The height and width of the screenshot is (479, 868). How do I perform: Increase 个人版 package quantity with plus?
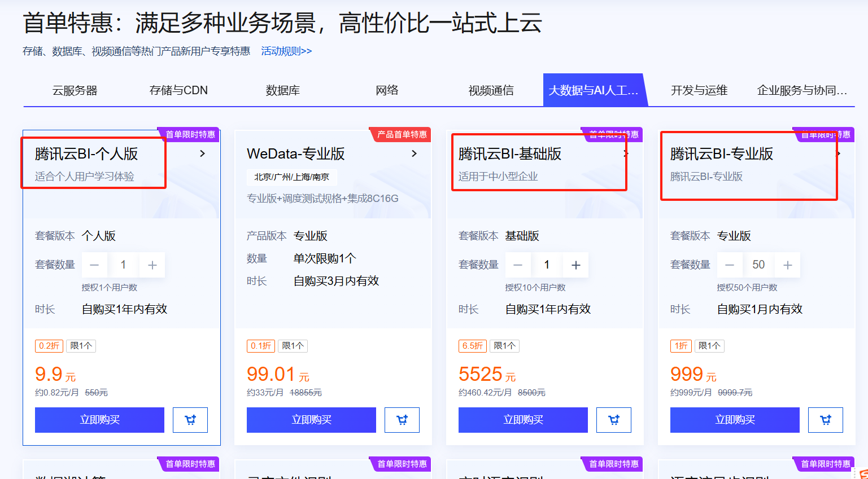(x=152, y=265)
